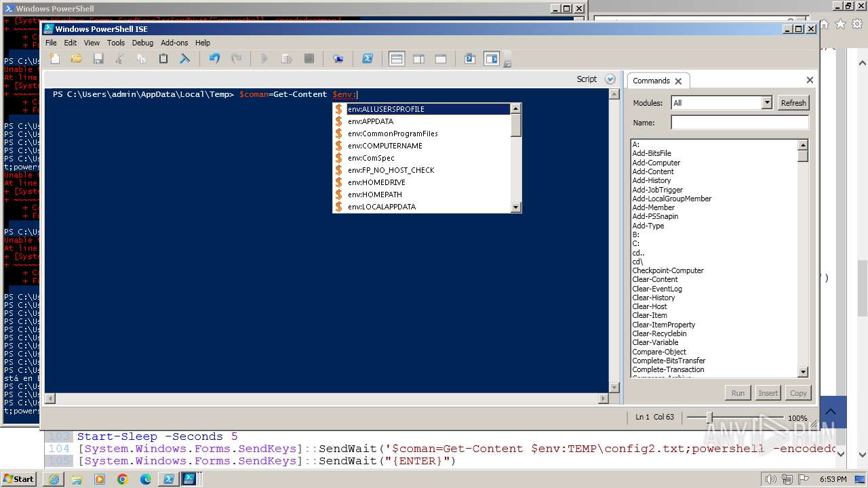The height and width of the screenshot is (488, 868).
Task: Select env:CommonProgramFiles suggestion
Action: 421,134
